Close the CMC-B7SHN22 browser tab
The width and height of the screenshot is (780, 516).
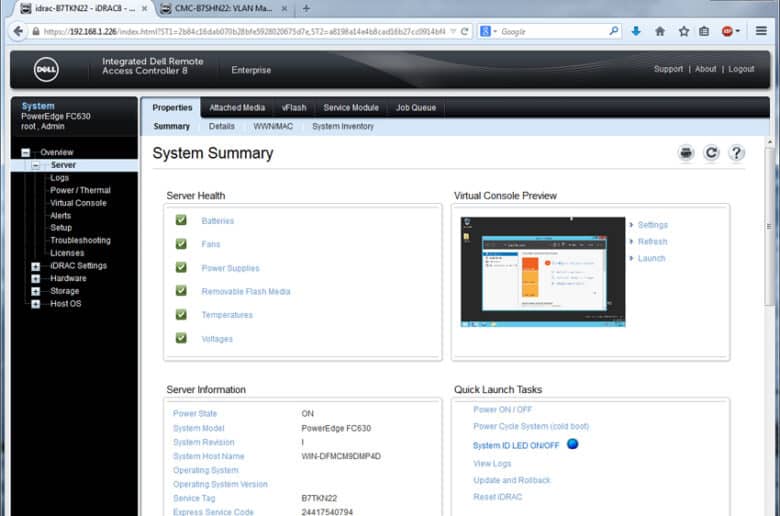click(284, 8)
